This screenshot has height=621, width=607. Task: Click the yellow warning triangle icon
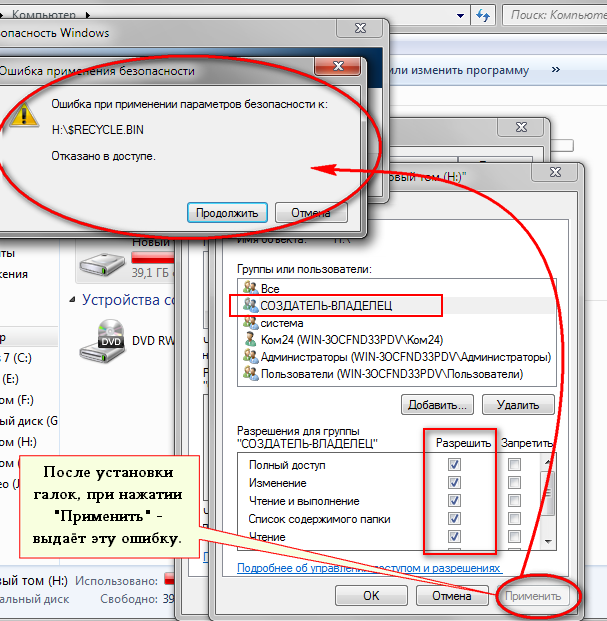click(x=24, y=115)
